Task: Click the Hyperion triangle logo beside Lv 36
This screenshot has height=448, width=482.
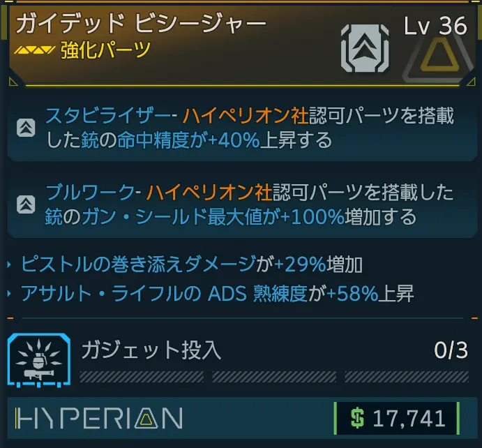Action: [439, 59]
